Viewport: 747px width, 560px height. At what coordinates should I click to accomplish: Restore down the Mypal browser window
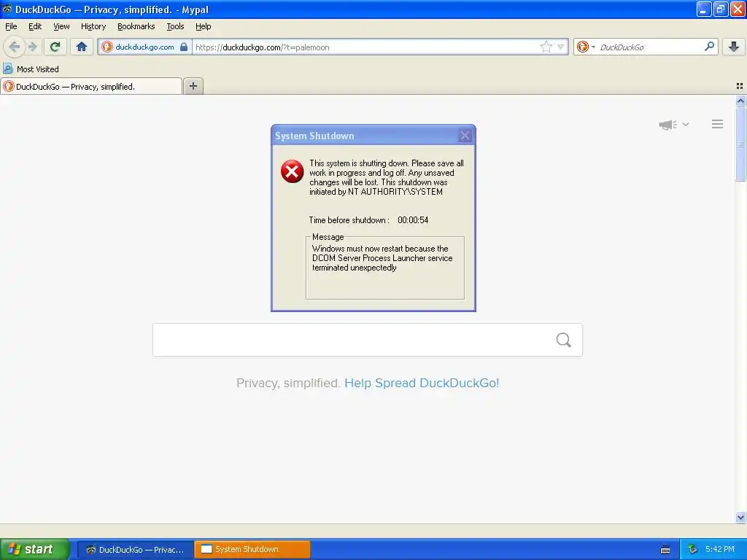coord(721,9)
